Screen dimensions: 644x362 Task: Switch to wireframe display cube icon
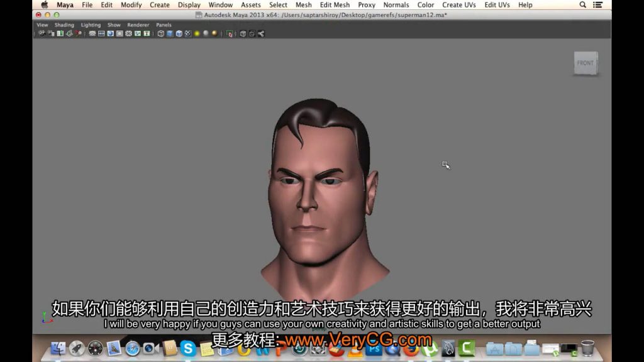coord(161,34)
